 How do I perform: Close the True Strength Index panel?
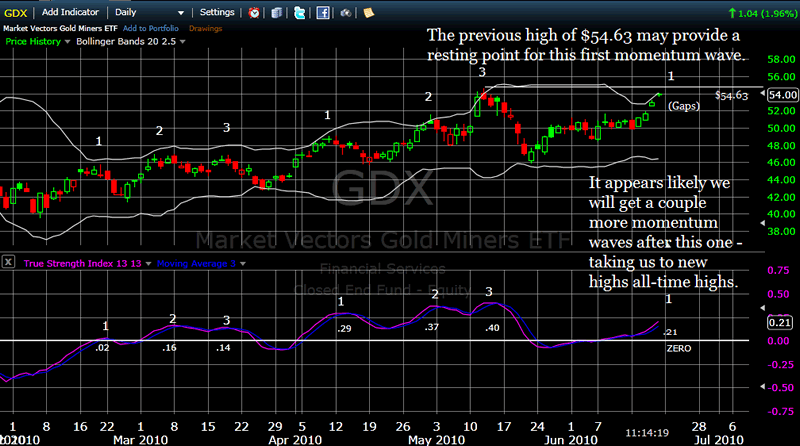coord(7,263)
